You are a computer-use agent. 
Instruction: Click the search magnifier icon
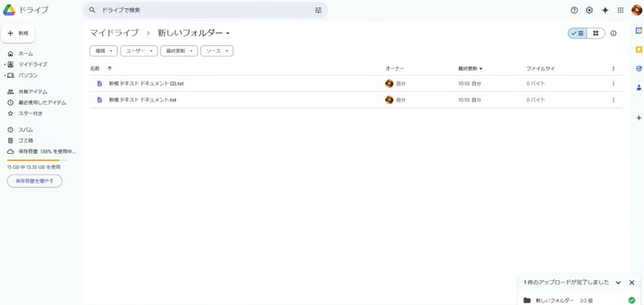pyautogui.click(x=92, y=10)
